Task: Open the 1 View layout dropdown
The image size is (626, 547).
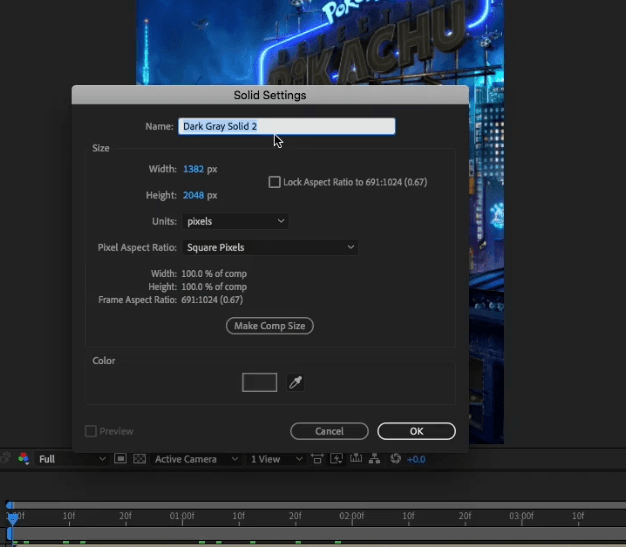Action: pos(276,459)
